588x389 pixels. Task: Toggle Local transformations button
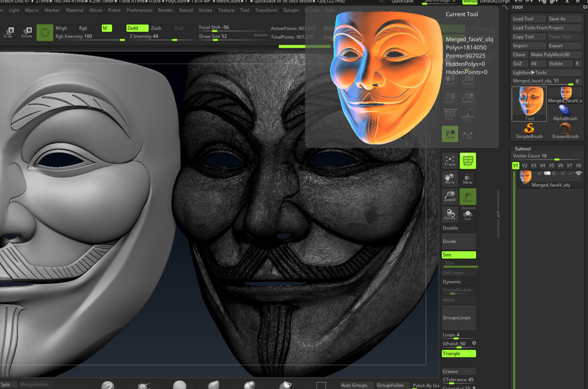[450, 134]
